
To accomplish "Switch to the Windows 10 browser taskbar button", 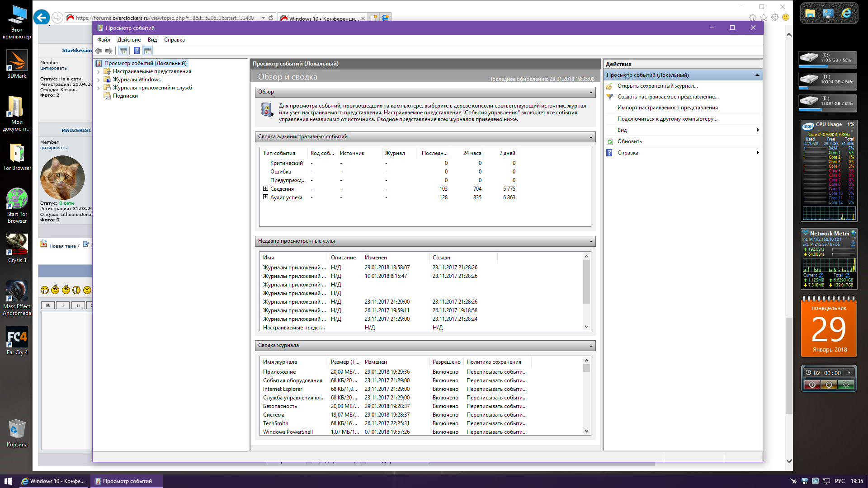I will (53, 481).
